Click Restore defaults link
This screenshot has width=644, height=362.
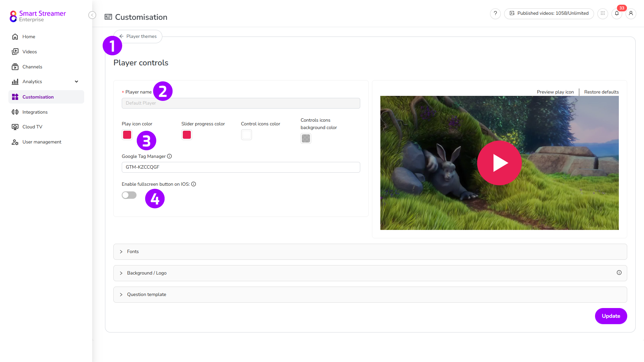(601, 92)
